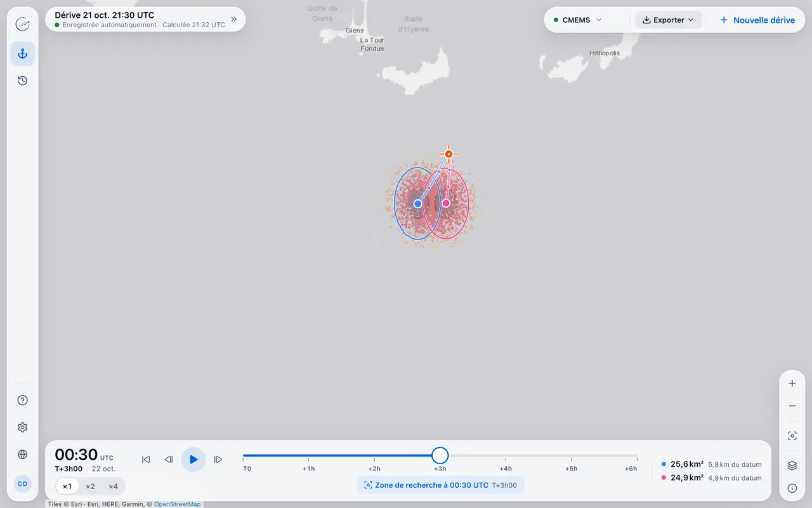Click the pink drift centroid point on map
812x508 pixels.
click(x=446, y=203)
